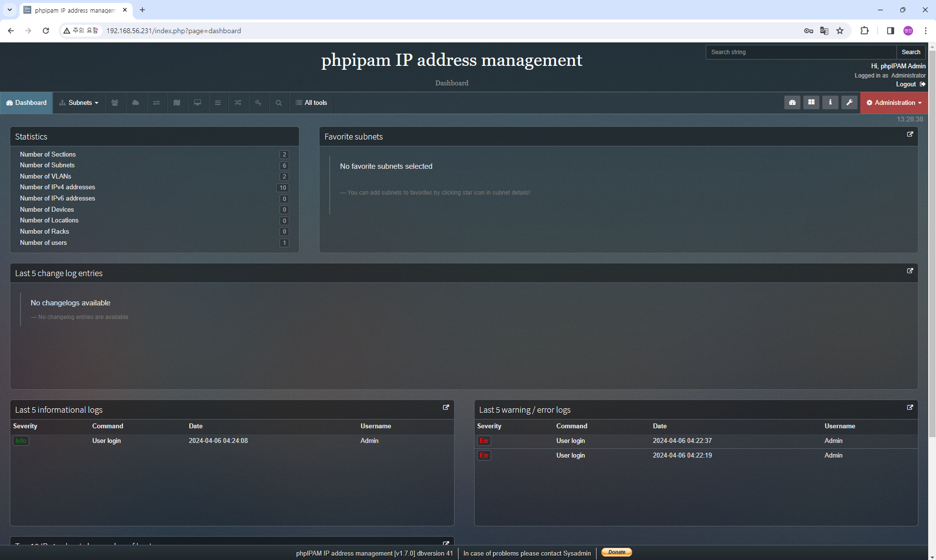Image resolution: width=936 pixels, height=560 pixels.
Task: Click the logout arrow icon
Action: [922, 84]
